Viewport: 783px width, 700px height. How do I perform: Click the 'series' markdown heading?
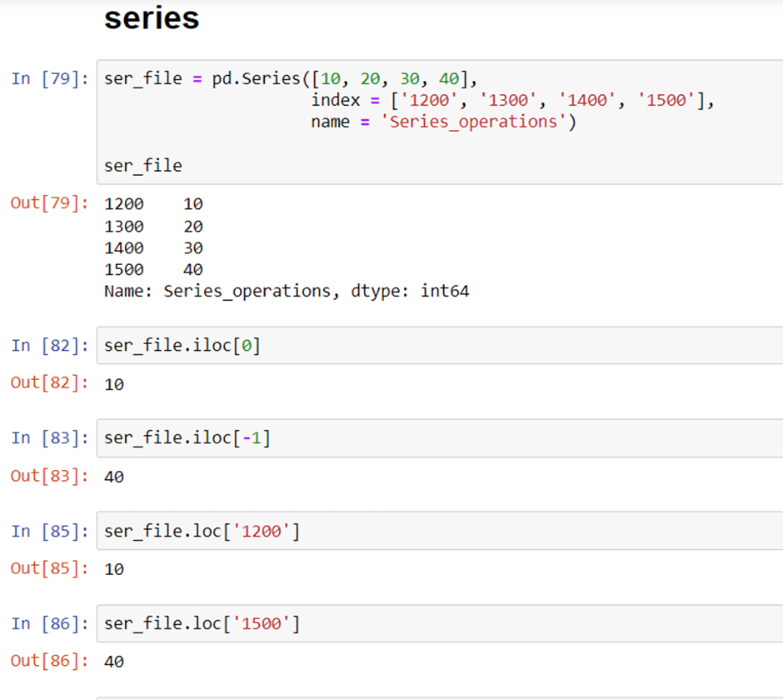[x=152, y=18]
